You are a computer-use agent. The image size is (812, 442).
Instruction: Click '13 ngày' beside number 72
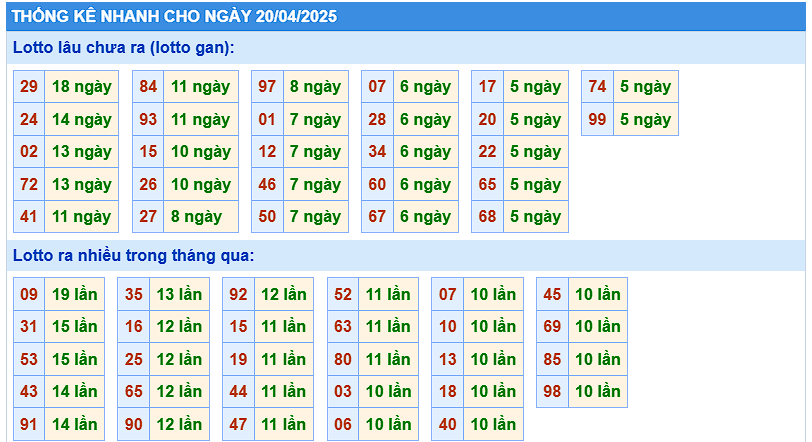click(81, 184)
